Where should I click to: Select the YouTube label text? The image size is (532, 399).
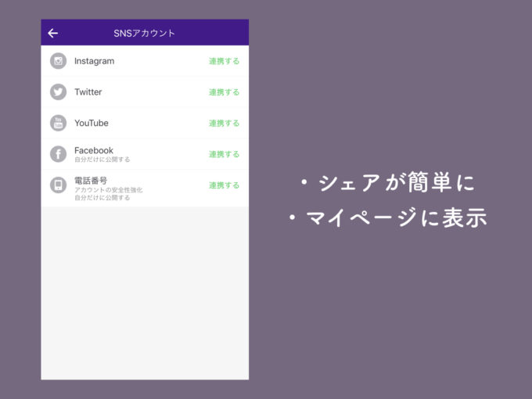tap(92, 123)
